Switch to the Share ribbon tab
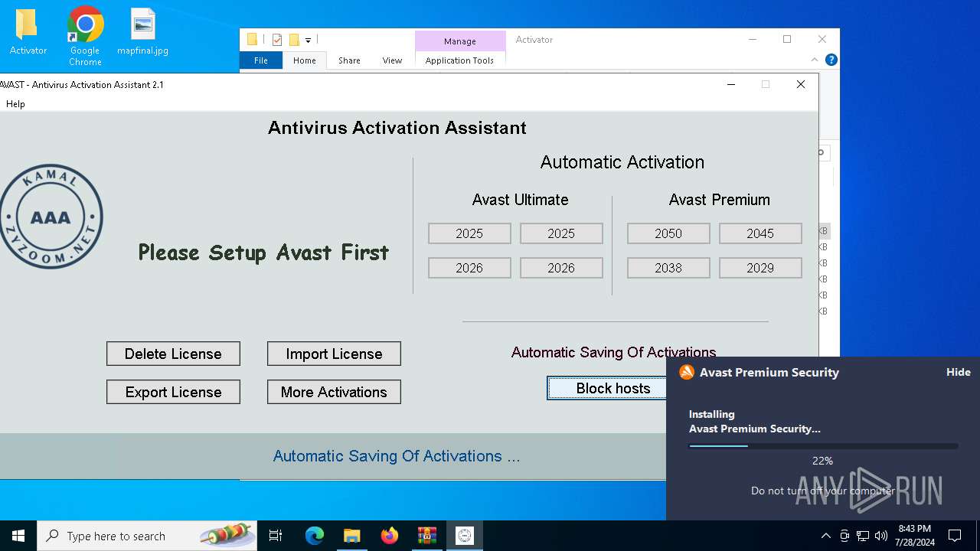Screen dimensions: 980x551 tap(349, 60)
